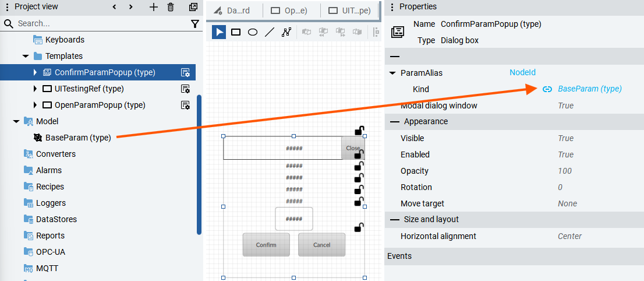Edit Horizontal alignment value Center
644x281 pixels.
569,236
